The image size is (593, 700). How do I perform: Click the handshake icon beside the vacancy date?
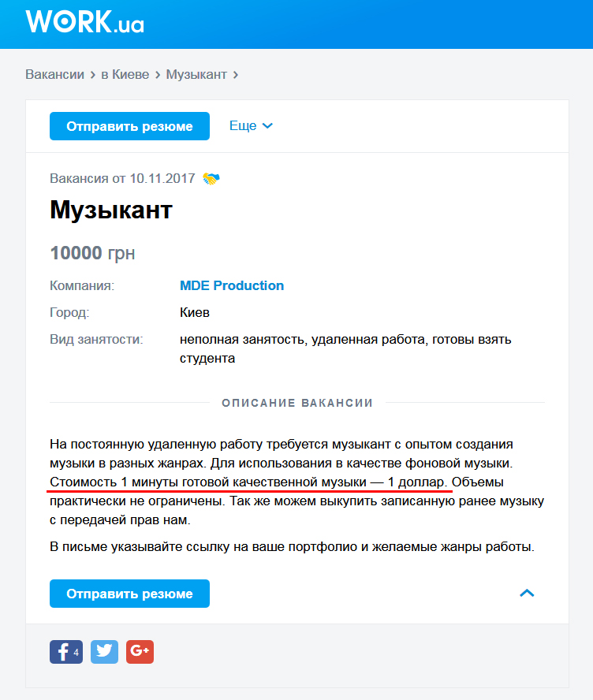point(211,179)
